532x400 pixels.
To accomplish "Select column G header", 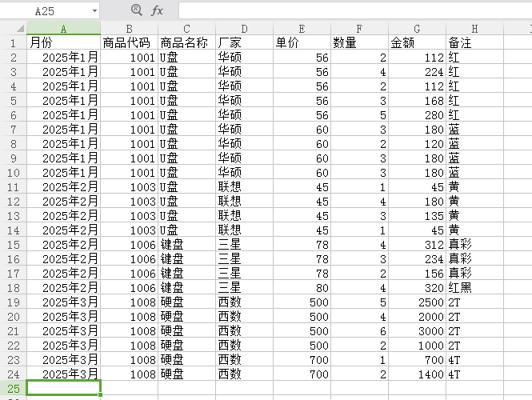I will click(417, 29).
